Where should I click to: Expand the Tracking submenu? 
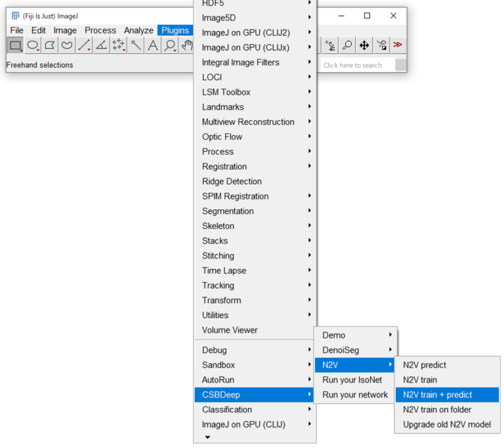pos(255,286)
